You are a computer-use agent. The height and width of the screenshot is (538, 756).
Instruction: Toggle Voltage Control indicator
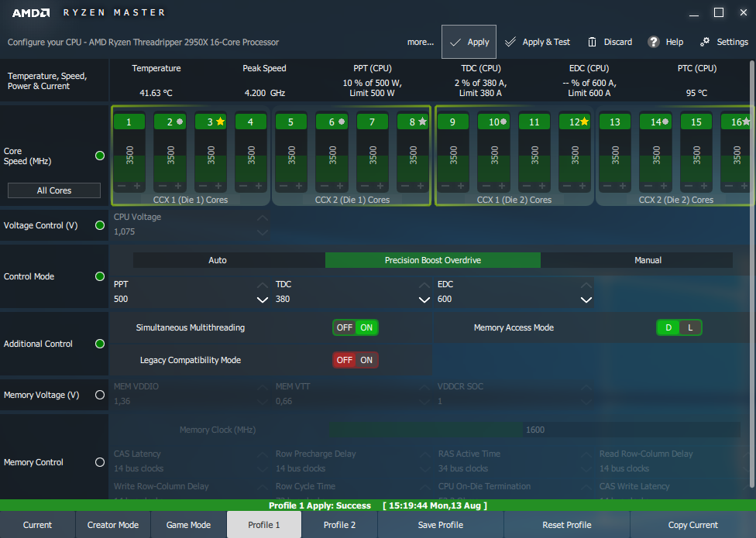(x=100, y=225)
